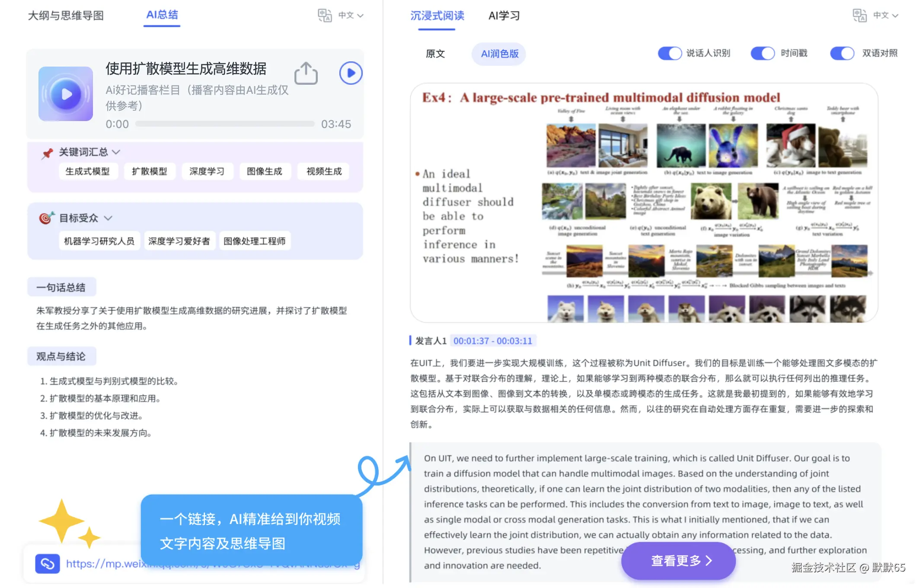Click the target icon beside 目标受众
The width and height of the screenshot is (920, 588).
tap(46, 218)
